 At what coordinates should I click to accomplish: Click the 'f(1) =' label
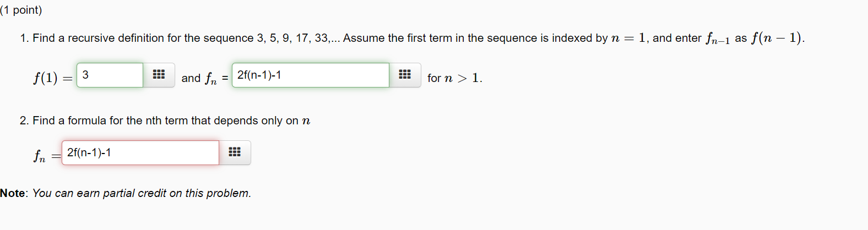pyautogui.click(x=53, y=78)
